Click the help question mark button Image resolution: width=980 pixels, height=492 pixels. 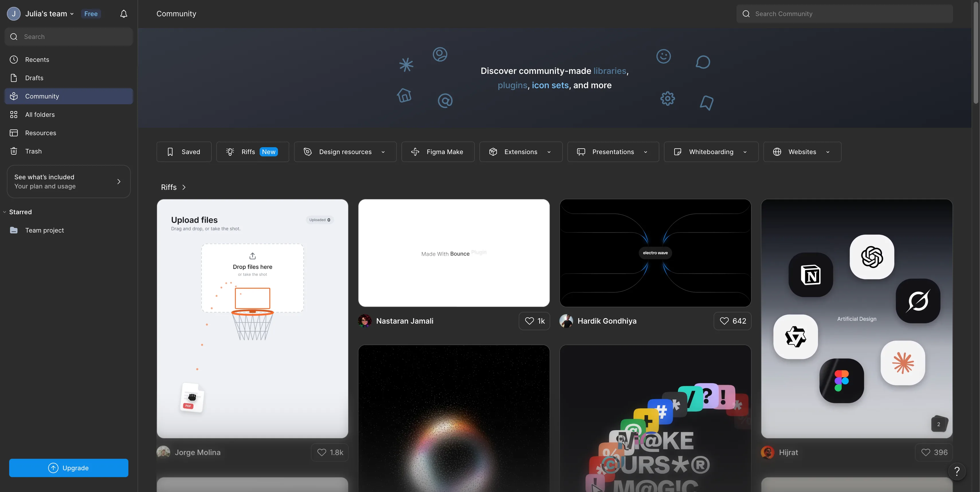point(957,471)
